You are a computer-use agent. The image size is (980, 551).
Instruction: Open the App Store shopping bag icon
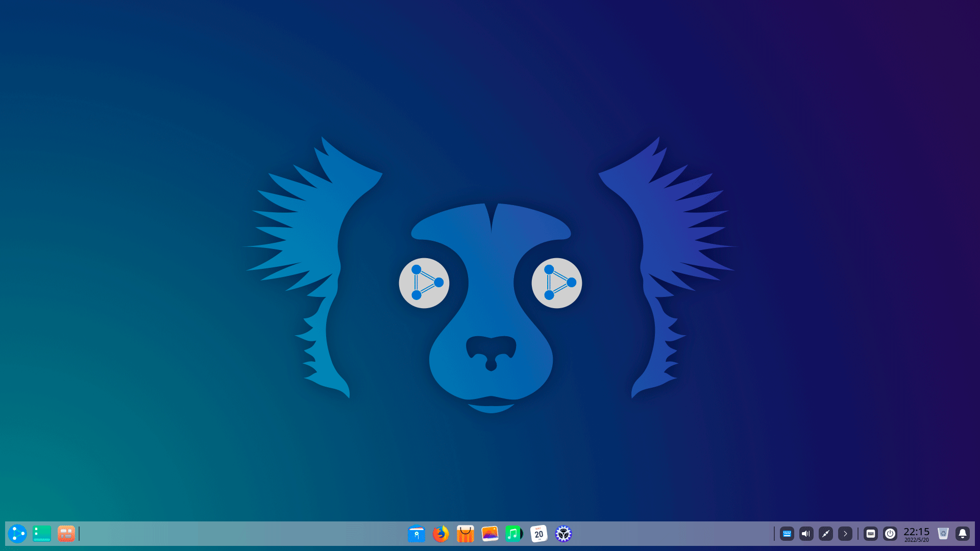[x=465, y=534]
